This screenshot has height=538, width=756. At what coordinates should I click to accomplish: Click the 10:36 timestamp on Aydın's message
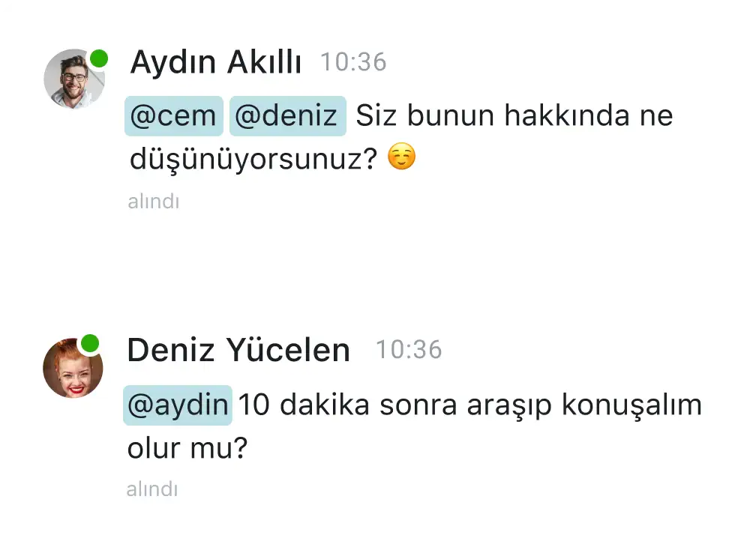[353, 62]
